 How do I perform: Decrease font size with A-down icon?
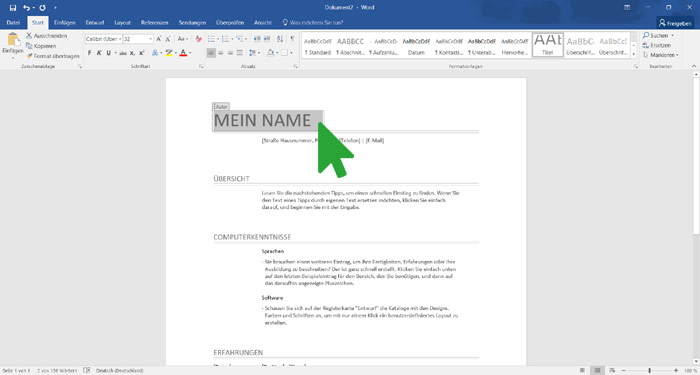(x=168, y=39)
